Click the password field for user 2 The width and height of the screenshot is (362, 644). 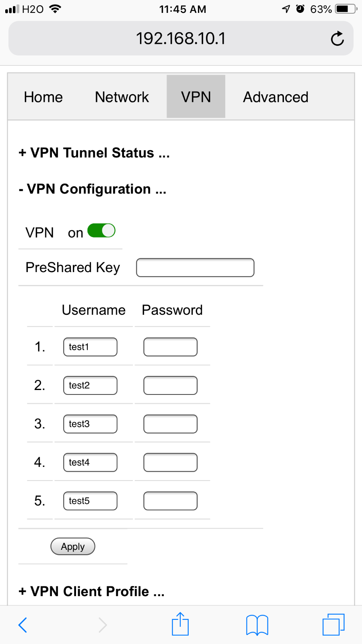[x=171, y=386]
